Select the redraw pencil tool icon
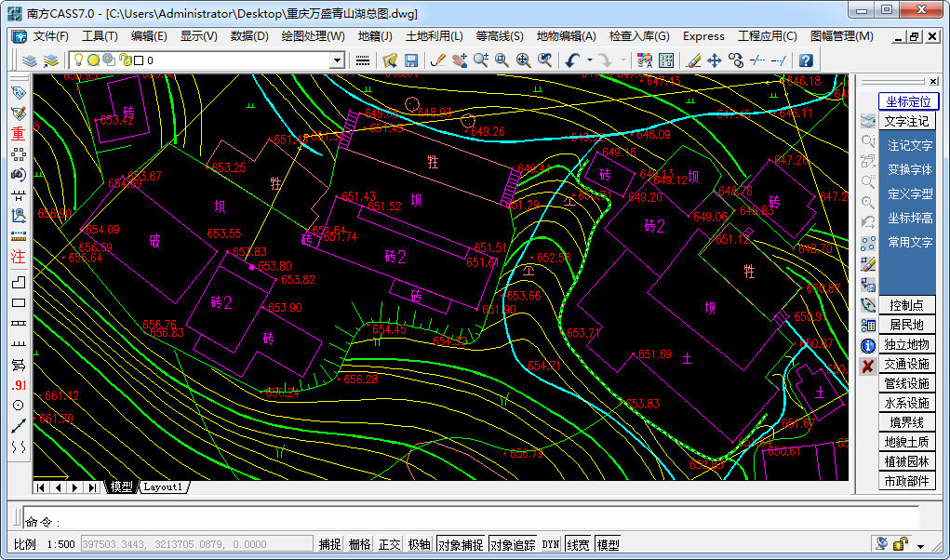Viewport: 950px width, 560px height. pyautogui.click(x=437, y=60)
